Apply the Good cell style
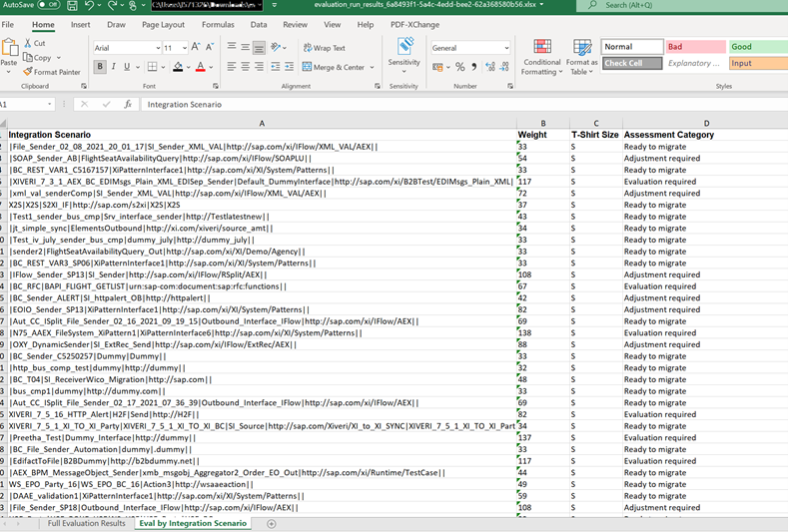 758,47
